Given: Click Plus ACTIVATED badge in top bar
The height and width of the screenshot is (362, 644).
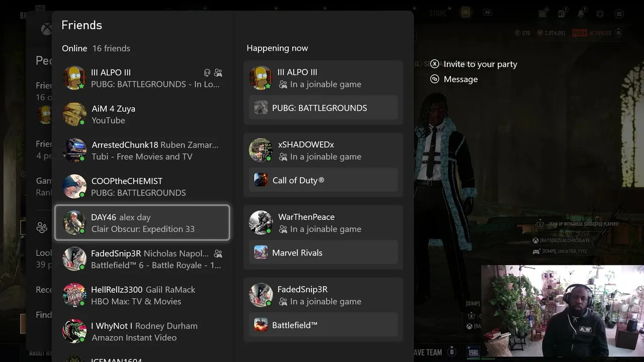Looking at the screenshot, I should click(592, 33).
